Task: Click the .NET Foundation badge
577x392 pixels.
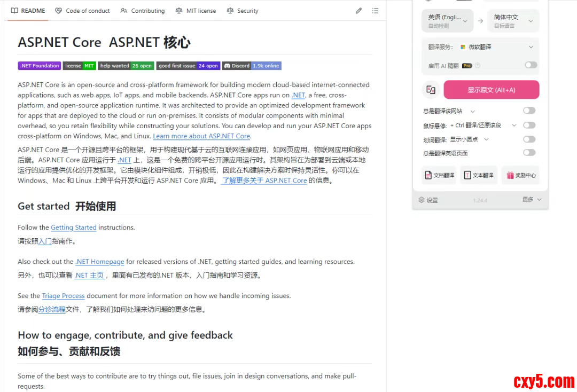Action: point(40,66)
